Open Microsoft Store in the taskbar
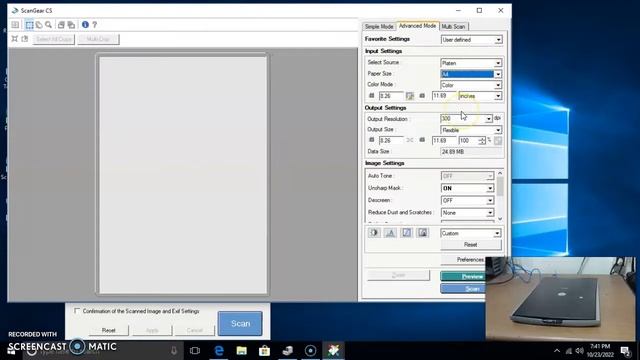640x360 pixels. (x=264, y=350)
